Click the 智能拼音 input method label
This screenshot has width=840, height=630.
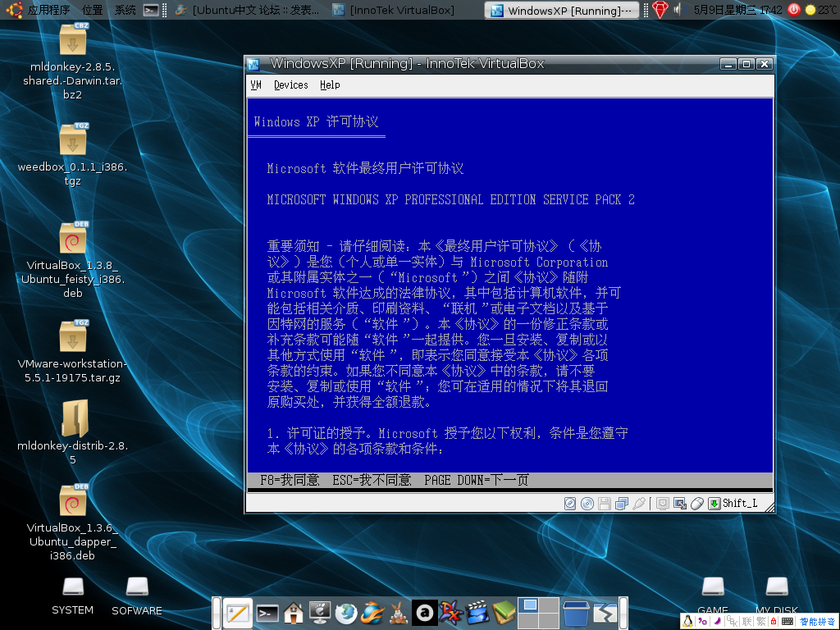[818, 622]
